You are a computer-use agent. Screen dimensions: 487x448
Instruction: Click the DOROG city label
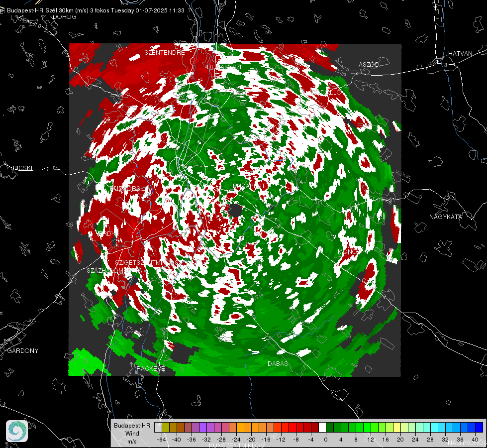coord(64,17)
